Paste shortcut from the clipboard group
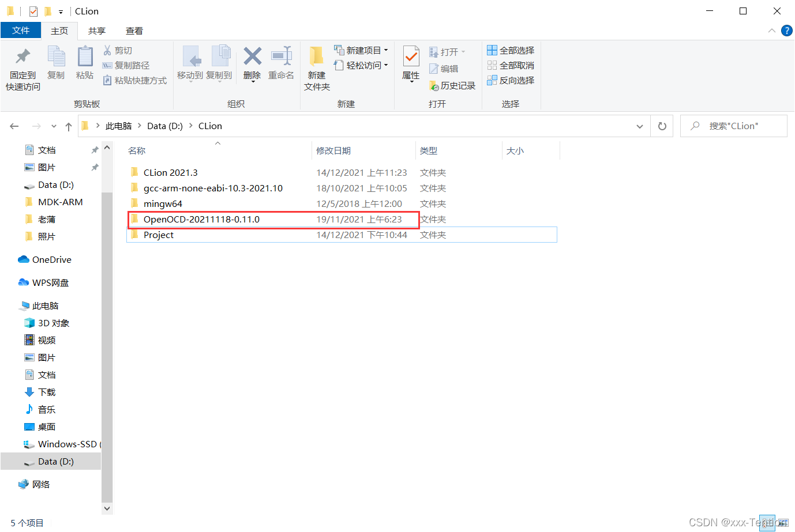Viewport: 795px width, 532px height. pos(134,81)
